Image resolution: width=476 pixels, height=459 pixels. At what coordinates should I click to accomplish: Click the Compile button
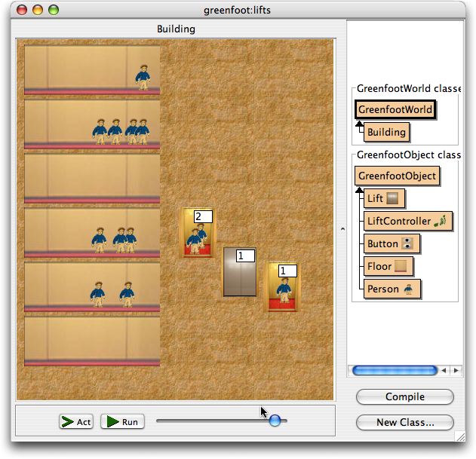[404, 396]
